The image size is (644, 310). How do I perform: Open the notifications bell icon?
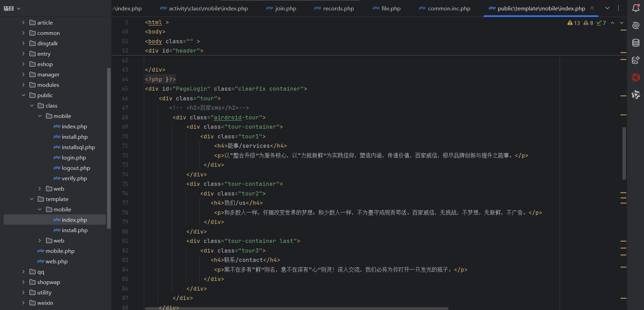click(x=635, y=8)
